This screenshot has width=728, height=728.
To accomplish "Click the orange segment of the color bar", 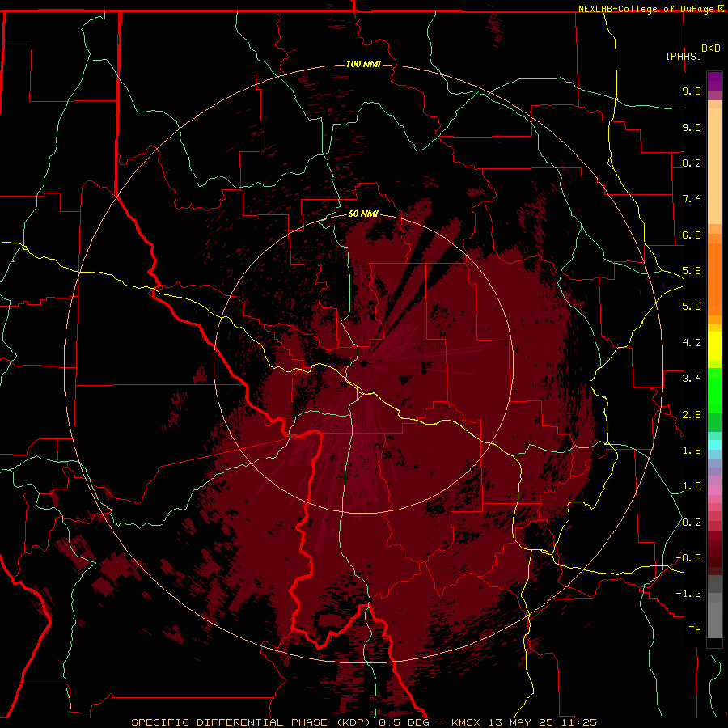I will tap(714, 278).
